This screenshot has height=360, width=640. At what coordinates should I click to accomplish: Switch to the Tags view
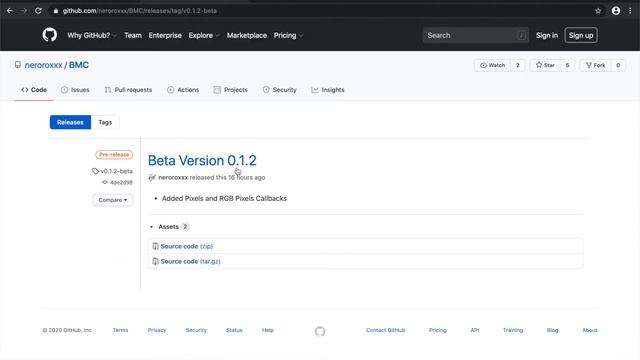(105, 122)
